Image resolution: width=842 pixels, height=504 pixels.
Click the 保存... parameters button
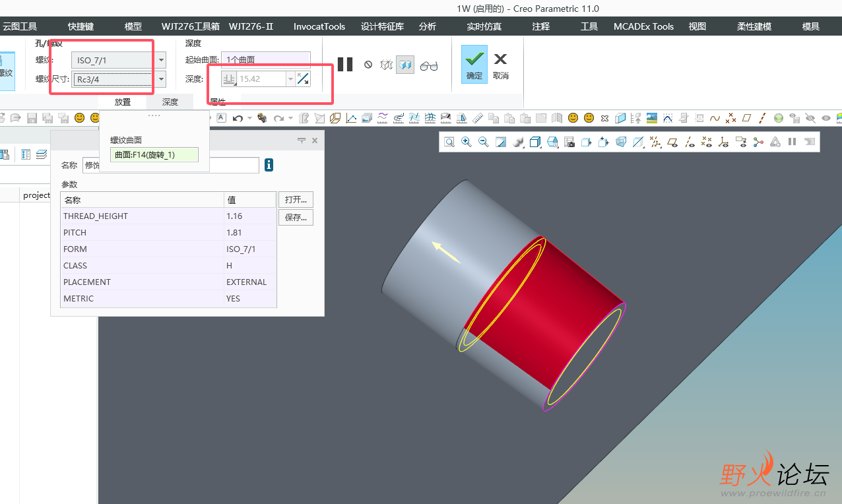[296, 218]
